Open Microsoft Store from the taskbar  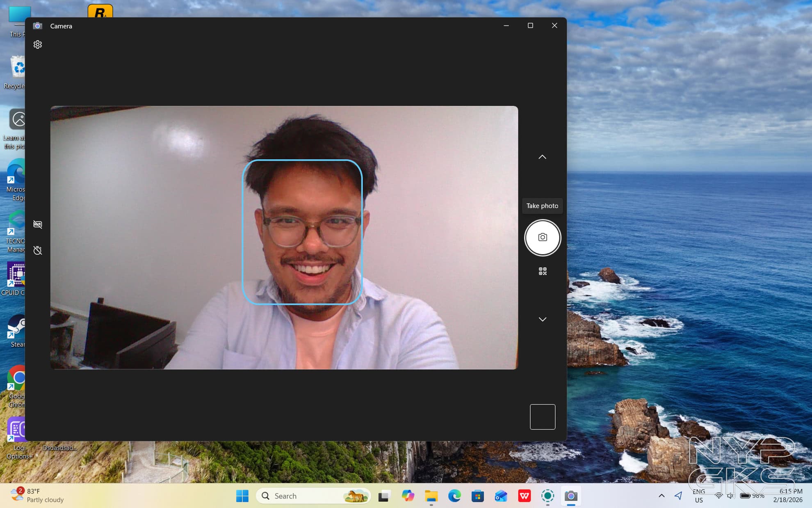(477, 496)
